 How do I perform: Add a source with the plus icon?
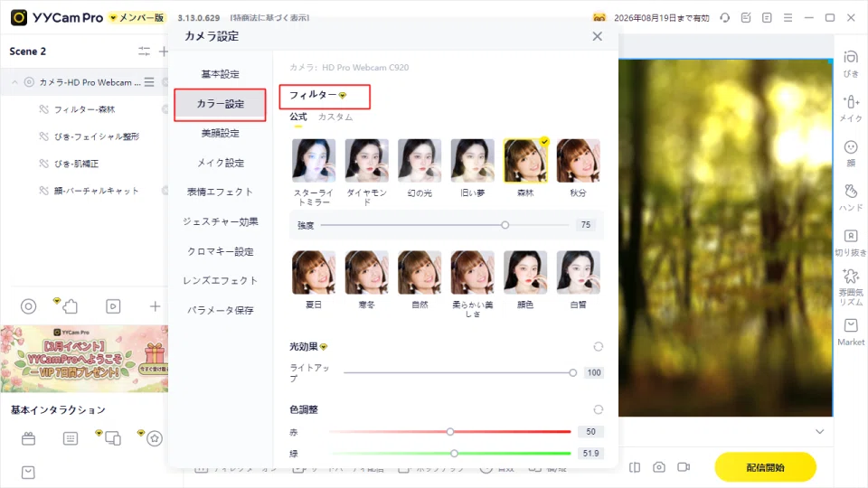tap(155, 306)
